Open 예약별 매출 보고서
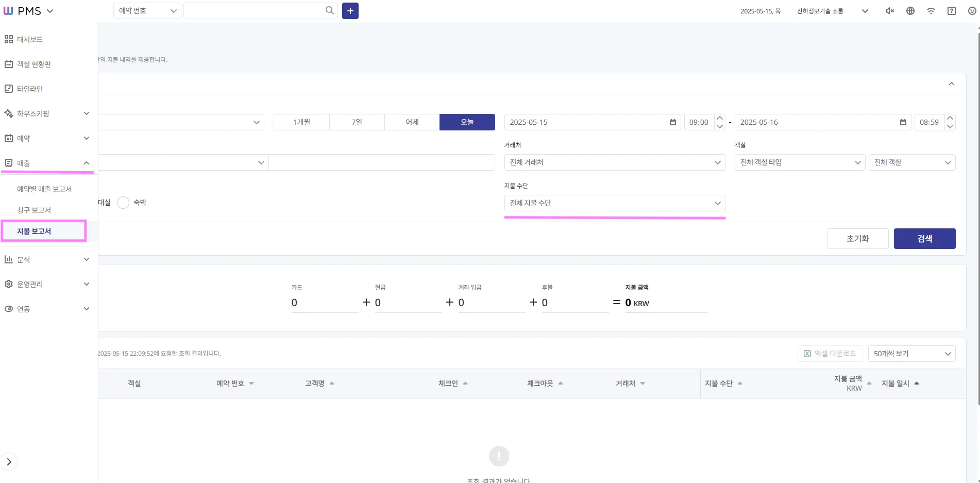 pyautogui.click(x=44, y=189)
